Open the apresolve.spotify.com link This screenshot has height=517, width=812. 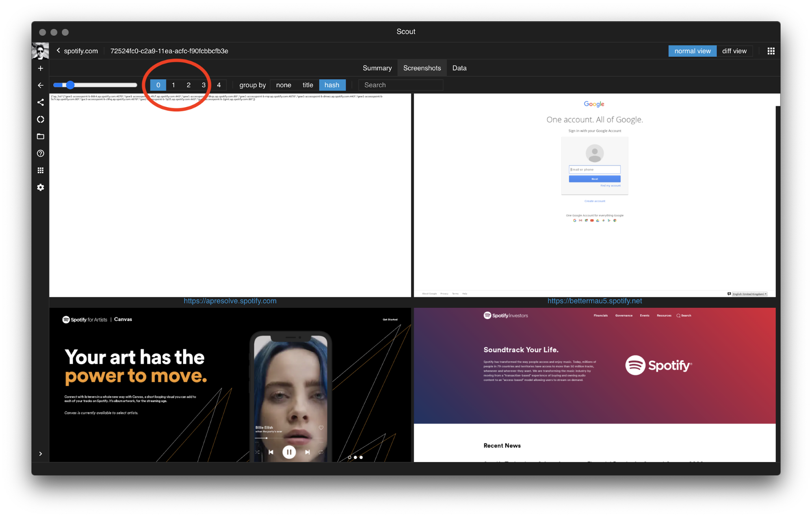click(x=230, y=301)
